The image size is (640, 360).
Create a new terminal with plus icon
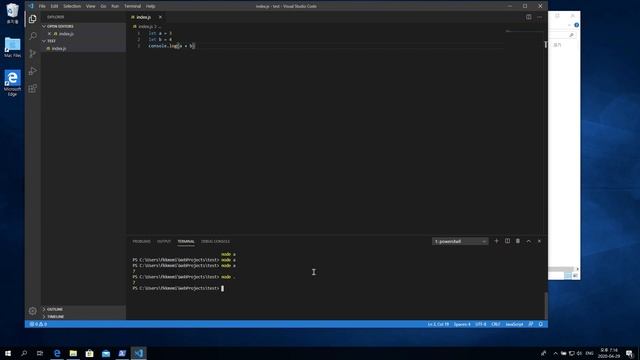point(496,241)
